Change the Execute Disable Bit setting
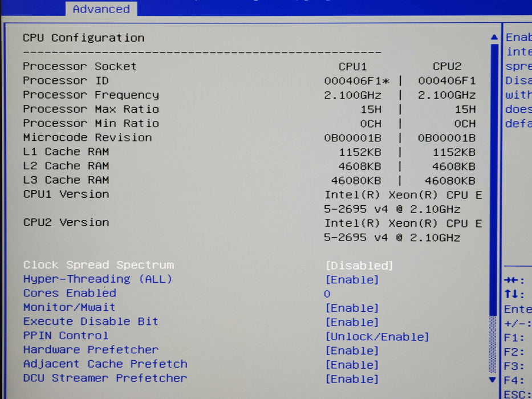The width and height of the screenshot is (532, 399). 352,322
